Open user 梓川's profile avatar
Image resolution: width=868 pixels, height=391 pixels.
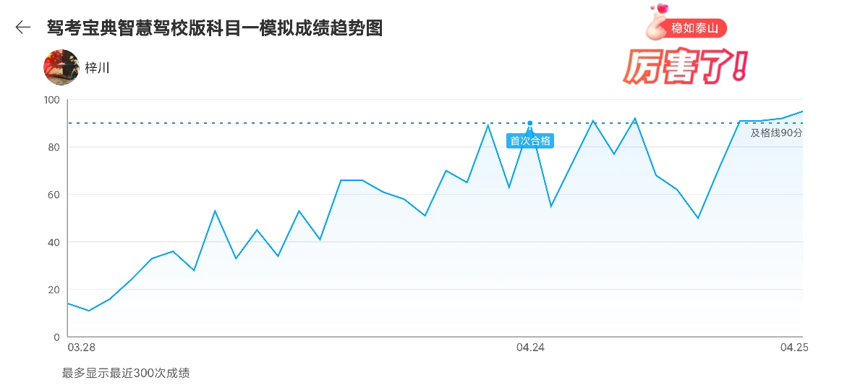pyautogui.click(x=61, y=67)
